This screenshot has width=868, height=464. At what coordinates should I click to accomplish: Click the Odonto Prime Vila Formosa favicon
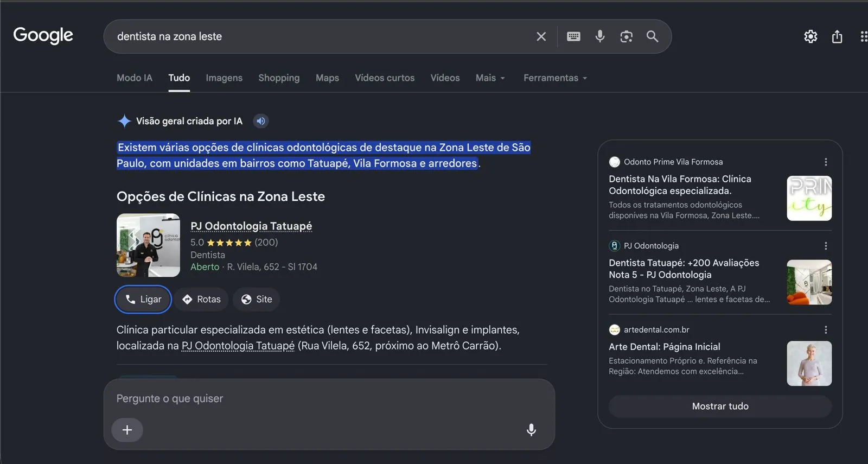(614, 162)
